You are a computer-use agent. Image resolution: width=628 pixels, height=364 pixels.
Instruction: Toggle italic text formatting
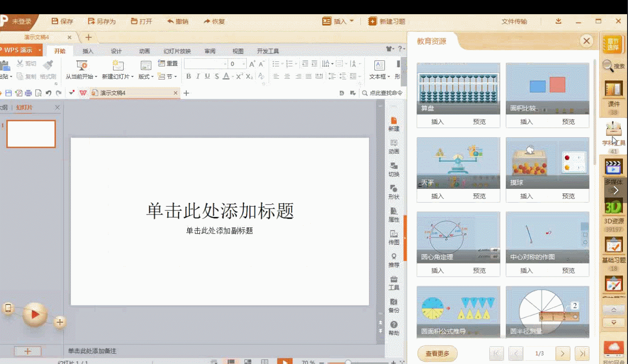tap(198, 76)
